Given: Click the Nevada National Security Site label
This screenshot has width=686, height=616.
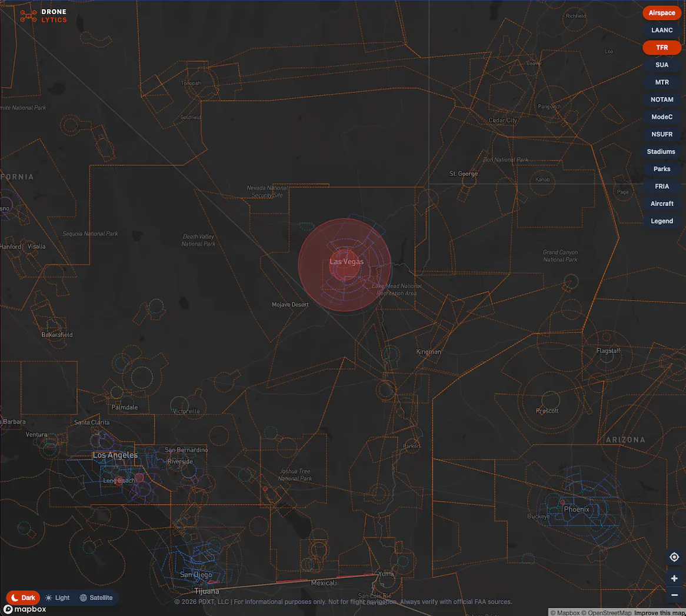Looking at the screenshot, I should [x=267, y=192].
